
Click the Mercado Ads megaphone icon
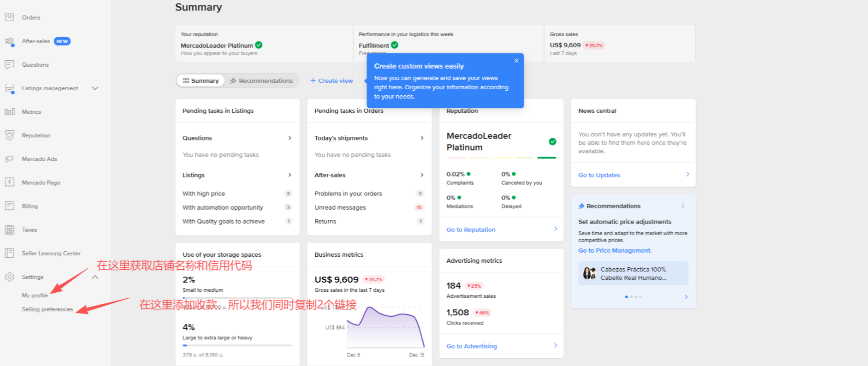coord(9,159)
